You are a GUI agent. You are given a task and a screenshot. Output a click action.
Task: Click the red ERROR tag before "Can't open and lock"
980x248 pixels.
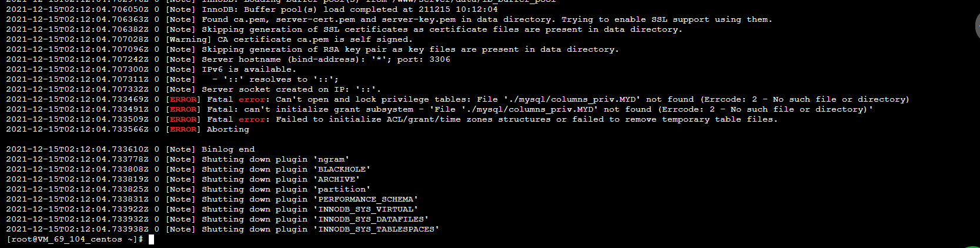[183, 99]
